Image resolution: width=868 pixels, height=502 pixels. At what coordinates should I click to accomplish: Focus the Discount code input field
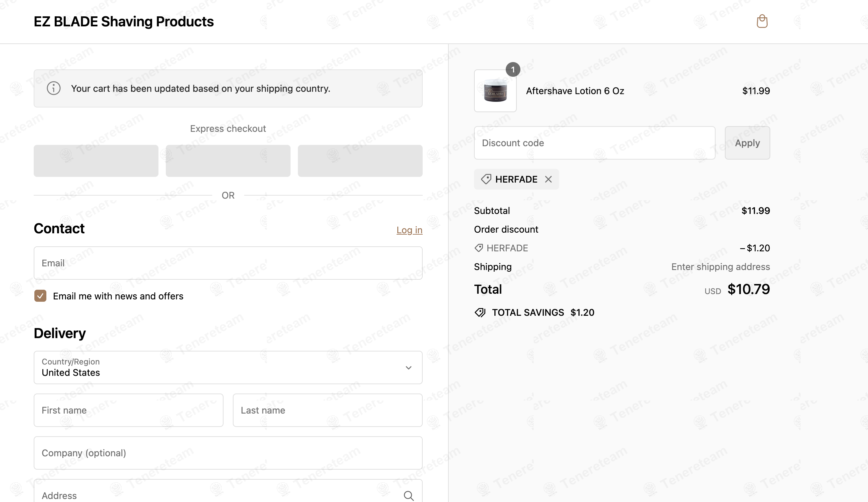(594, 143)
